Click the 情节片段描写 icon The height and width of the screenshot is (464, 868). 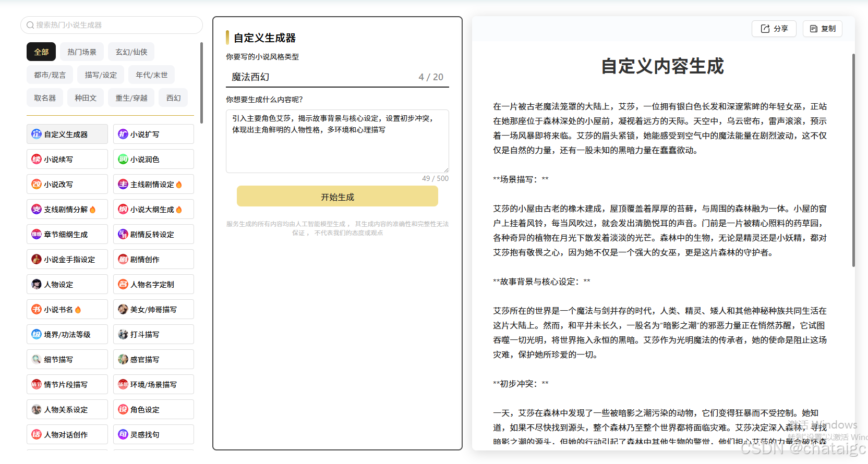point(37,384)
